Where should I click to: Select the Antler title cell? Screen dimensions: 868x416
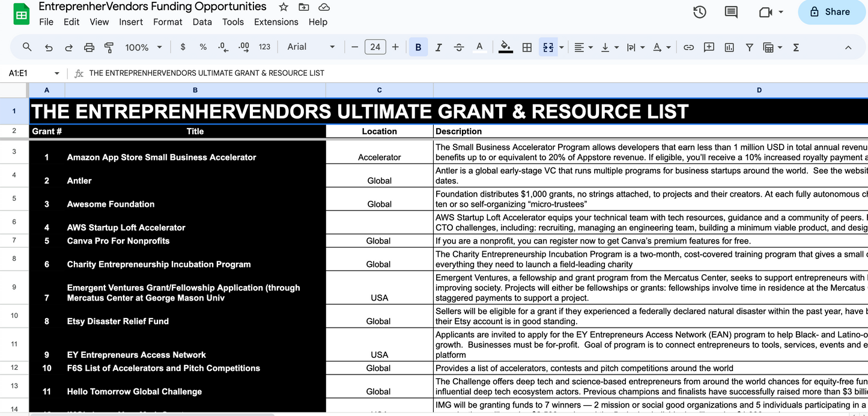[x=195, y=176]
